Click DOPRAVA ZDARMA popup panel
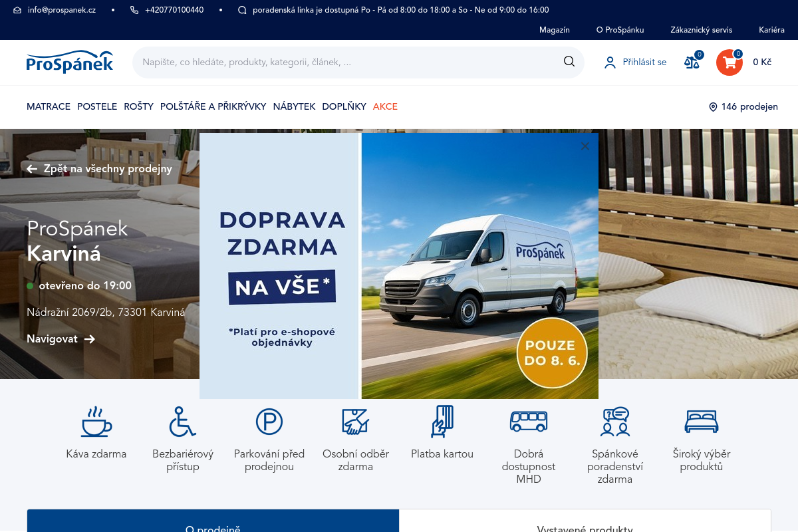This screenshot has height=532, width=798. pyautogui.click(x=279, y=266)
